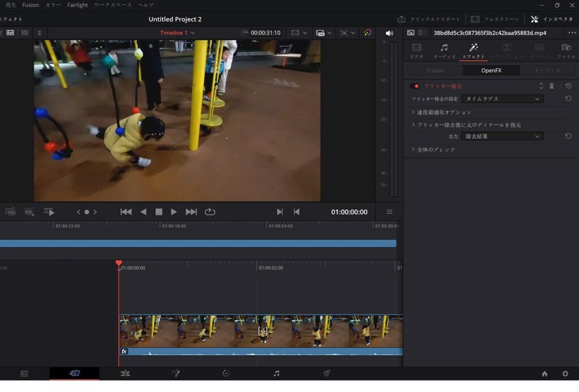This screenshot has height=392, width=579.
Task: Switch to the Video inspector tab
Action: 417,50
